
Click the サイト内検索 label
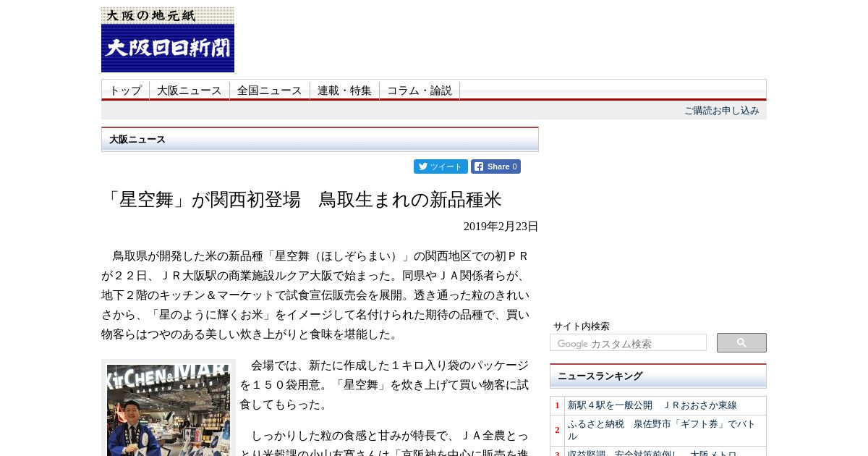point(582,326)
